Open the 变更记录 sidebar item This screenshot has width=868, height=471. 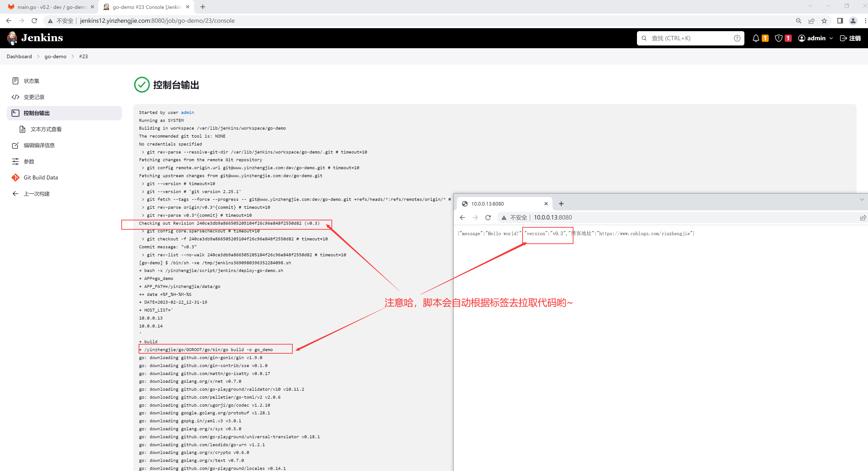coord(34,97)
